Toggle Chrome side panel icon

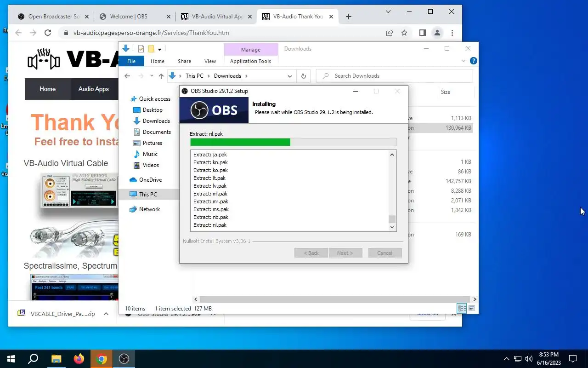[423, 33]
